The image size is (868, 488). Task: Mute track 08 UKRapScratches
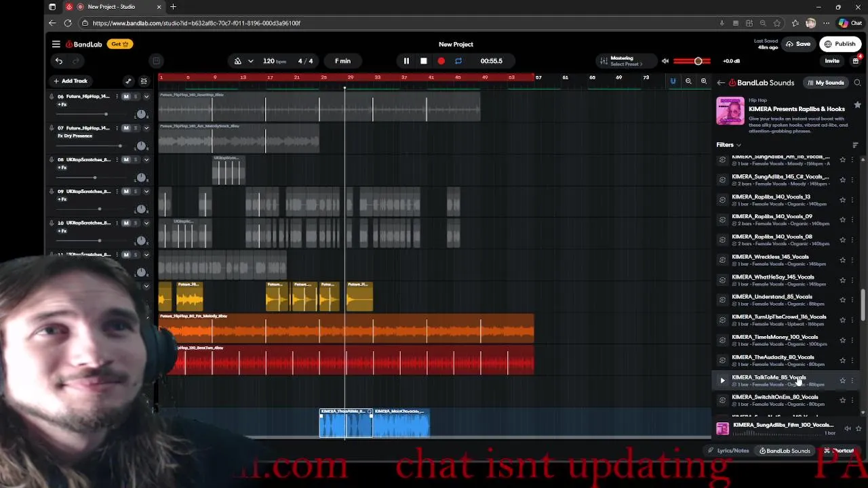coord(126,160)
